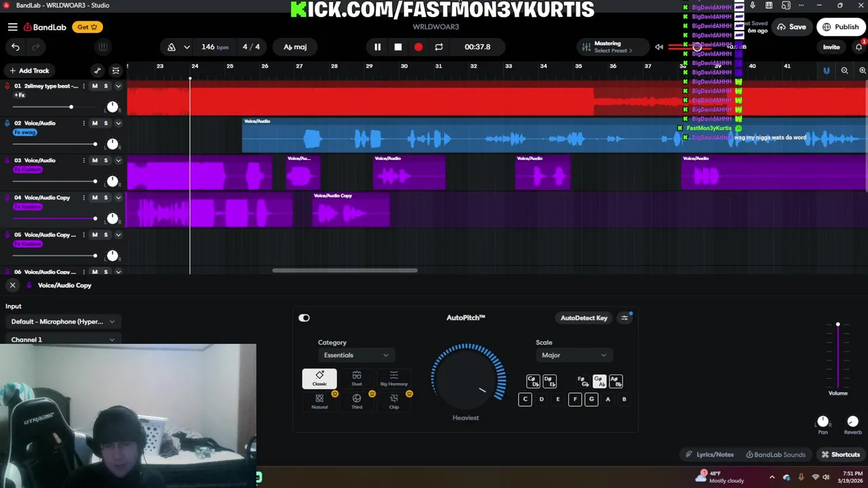Select the Big Harmony AutoPitch preset

click(x=394, y=379)
